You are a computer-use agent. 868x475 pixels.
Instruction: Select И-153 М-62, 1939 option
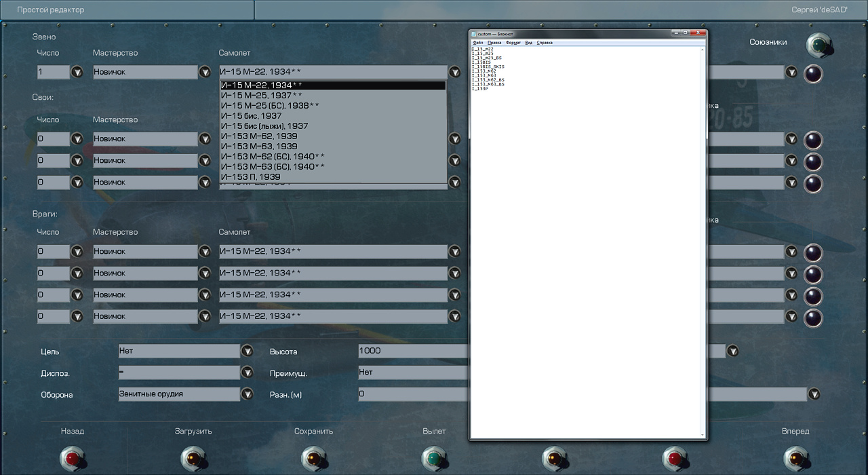[x=333, y=136]
